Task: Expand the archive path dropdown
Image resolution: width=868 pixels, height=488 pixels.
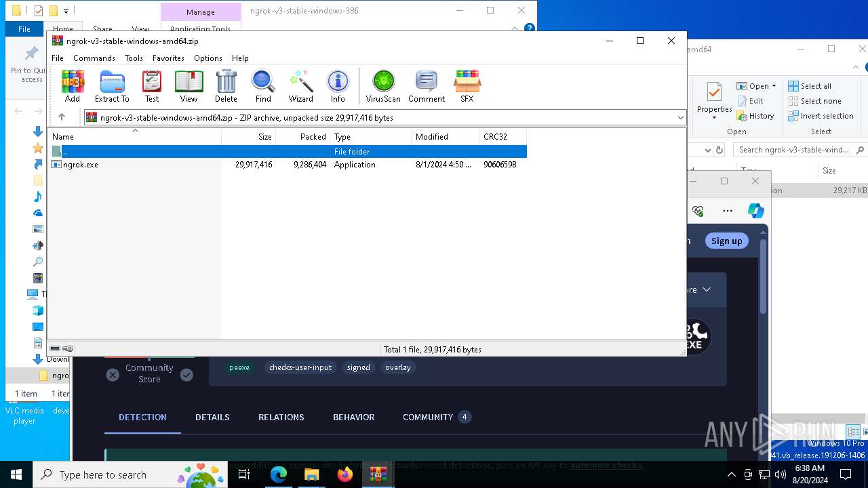Action: [x=680, y=118]
